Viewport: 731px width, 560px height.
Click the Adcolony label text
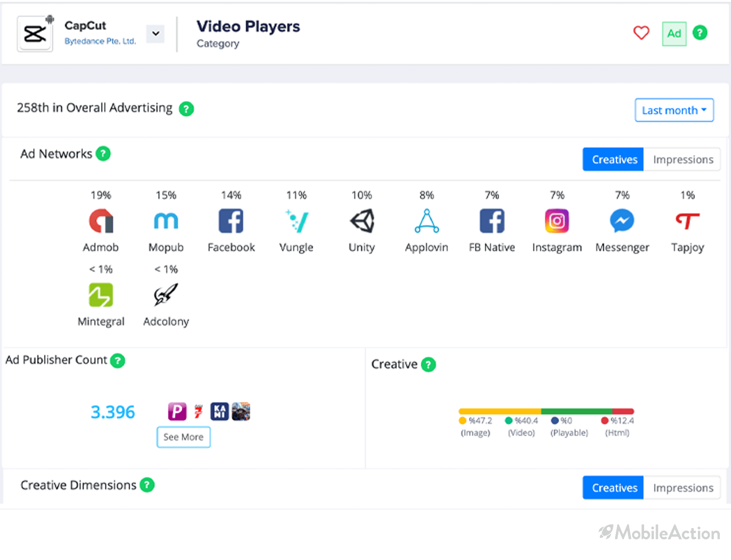(x=166, y=322)
